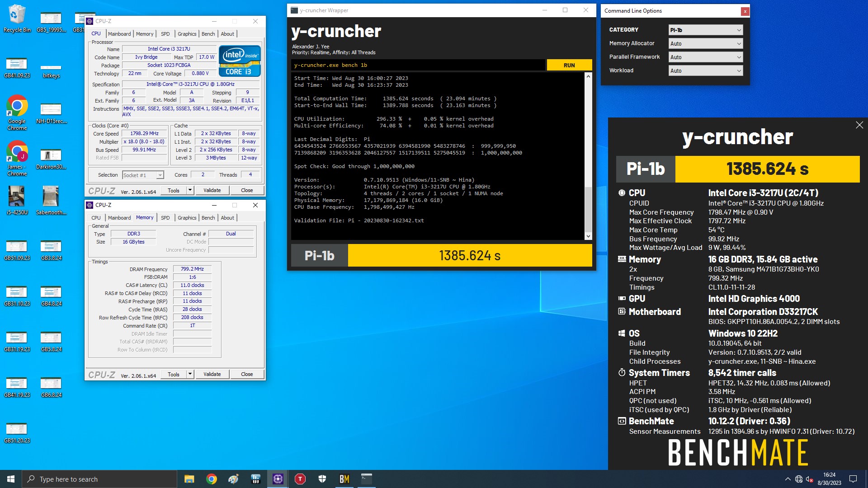Open the NH-D15rec desktop file
This screenshot has width=868, height=488.
(51, 113)
